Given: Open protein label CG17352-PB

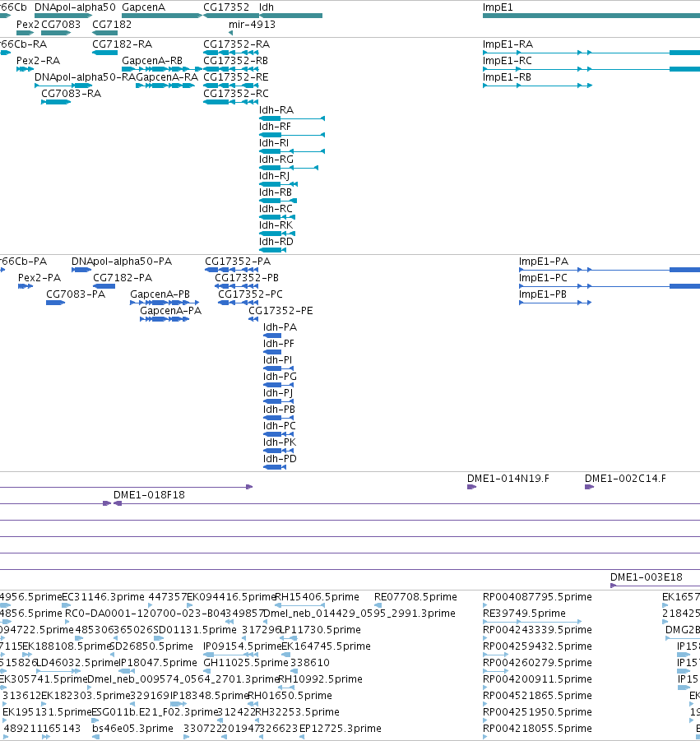Looking at the screenshot, I should click(x=247, y=278).
